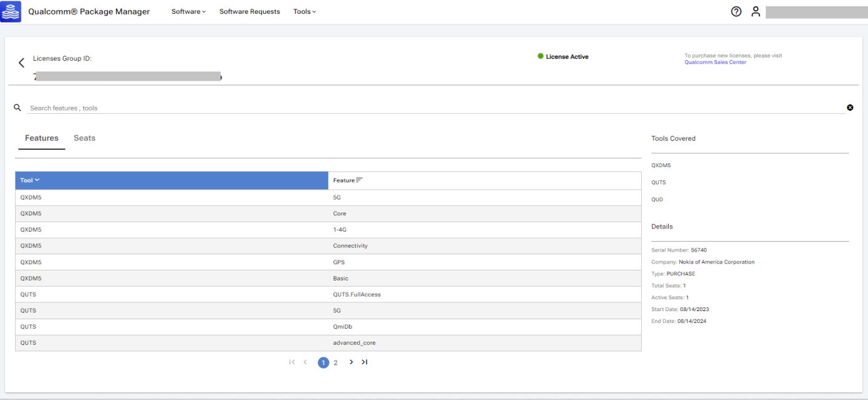Sort by the Feature column filter icon
The image size is (868, 400).
(360, 180)
